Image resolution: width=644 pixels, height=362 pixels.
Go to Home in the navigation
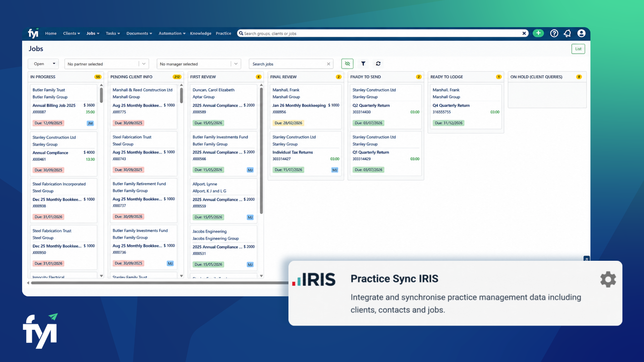51,33
